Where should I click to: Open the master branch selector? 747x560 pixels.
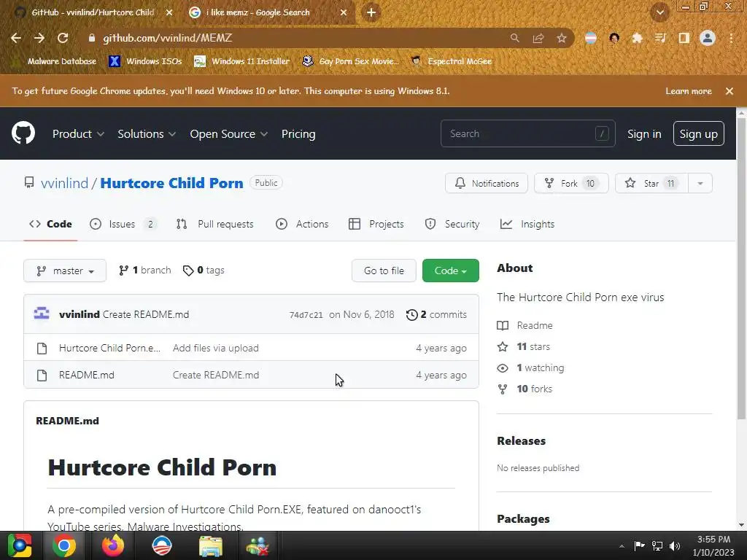pyautogui.click(x=65, y=271)
